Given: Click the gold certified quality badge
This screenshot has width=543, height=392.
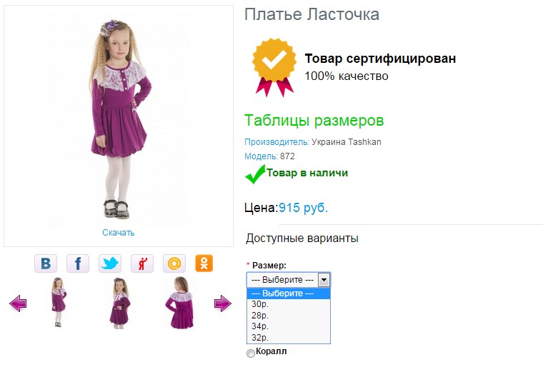Looking at the screenshot, I should (x=274, y=67).
